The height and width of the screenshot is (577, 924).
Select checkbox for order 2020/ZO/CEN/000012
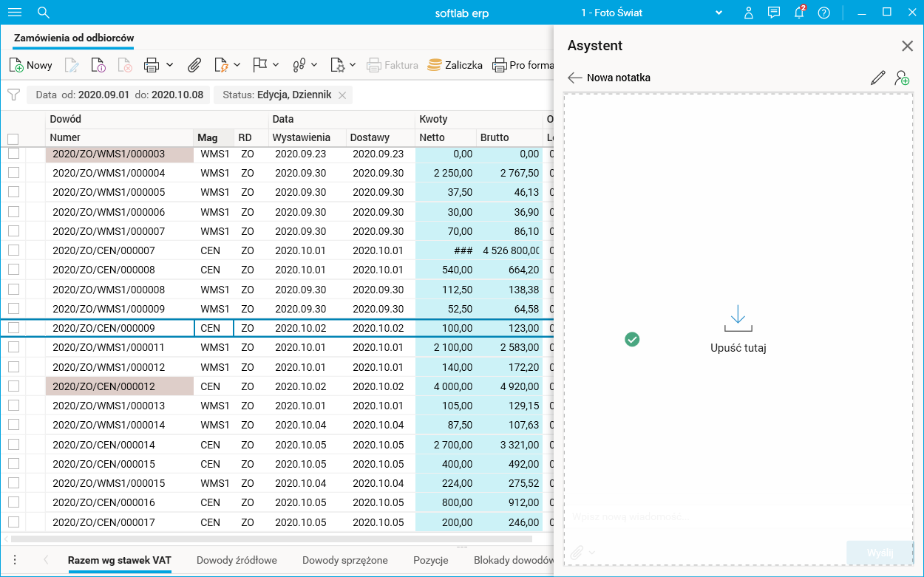click(13, 386)
